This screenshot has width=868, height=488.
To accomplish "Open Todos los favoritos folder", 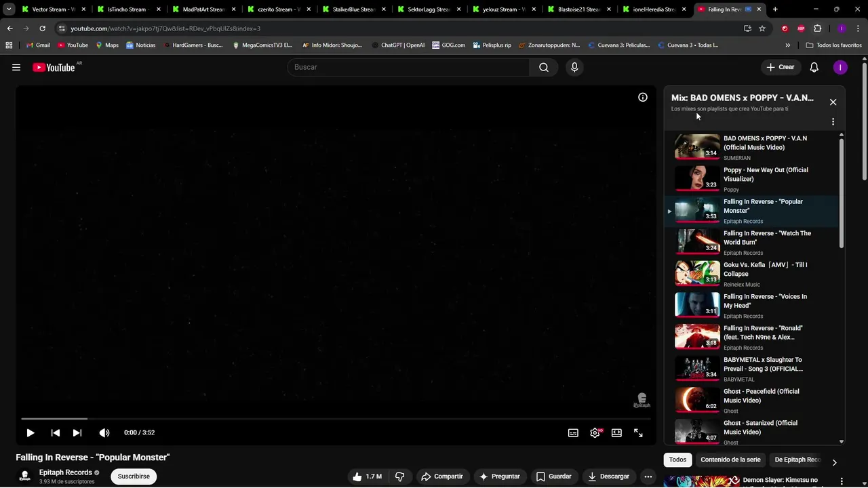I will click(x=834, y=45).
